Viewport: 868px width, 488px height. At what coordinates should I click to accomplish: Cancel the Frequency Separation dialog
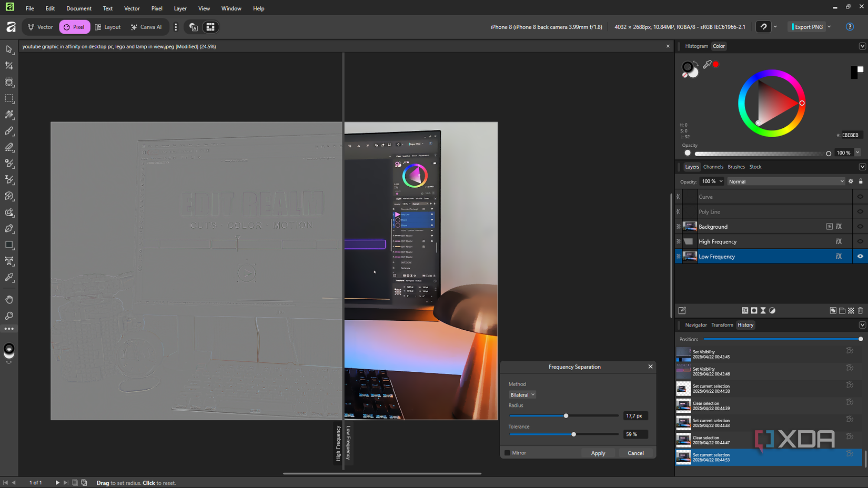point(635,453)
